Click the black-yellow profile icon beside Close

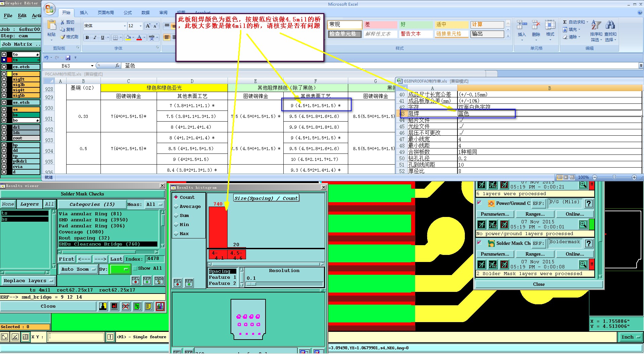[103, 306]
